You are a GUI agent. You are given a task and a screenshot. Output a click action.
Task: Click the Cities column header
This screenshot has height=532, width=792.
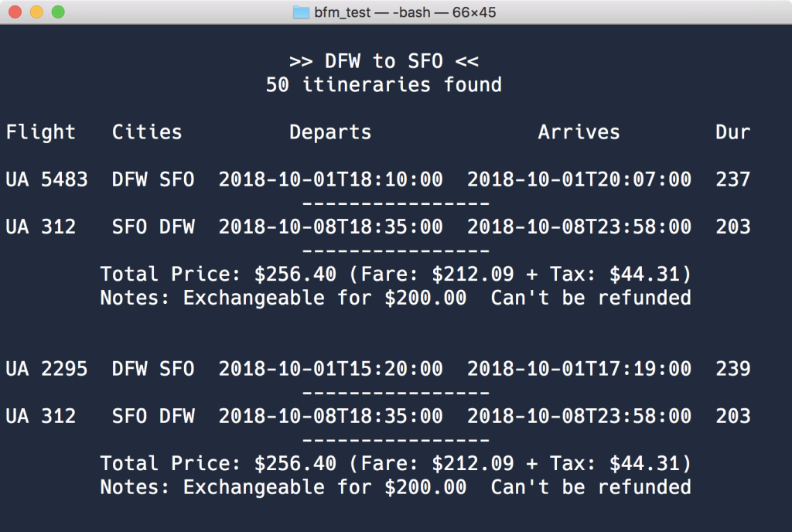147,132
